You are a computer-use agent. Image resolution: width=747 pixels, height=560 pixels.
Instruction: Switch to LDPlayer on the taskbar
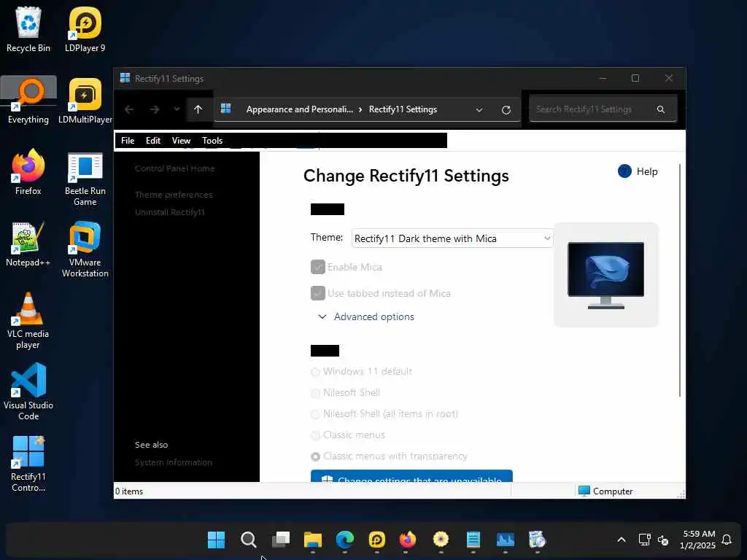pos(377,540)
